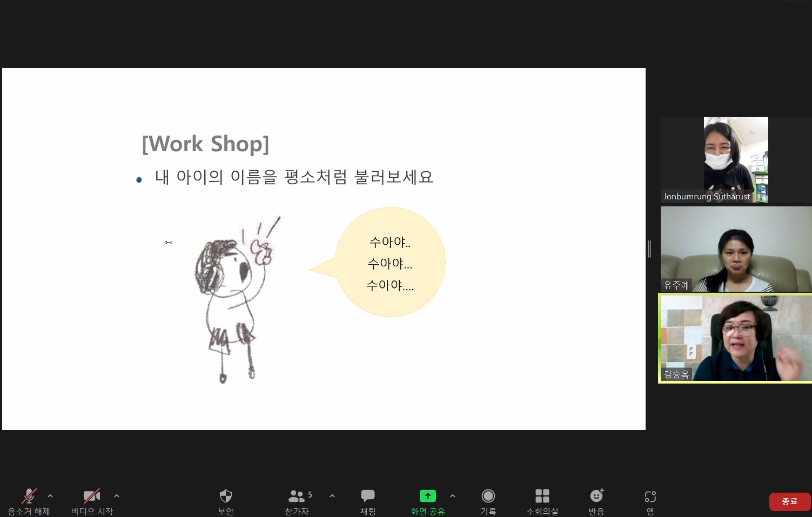812x517 pixels.
Task: Click the divider handle beside the video panel
Action: click(649, 249)
